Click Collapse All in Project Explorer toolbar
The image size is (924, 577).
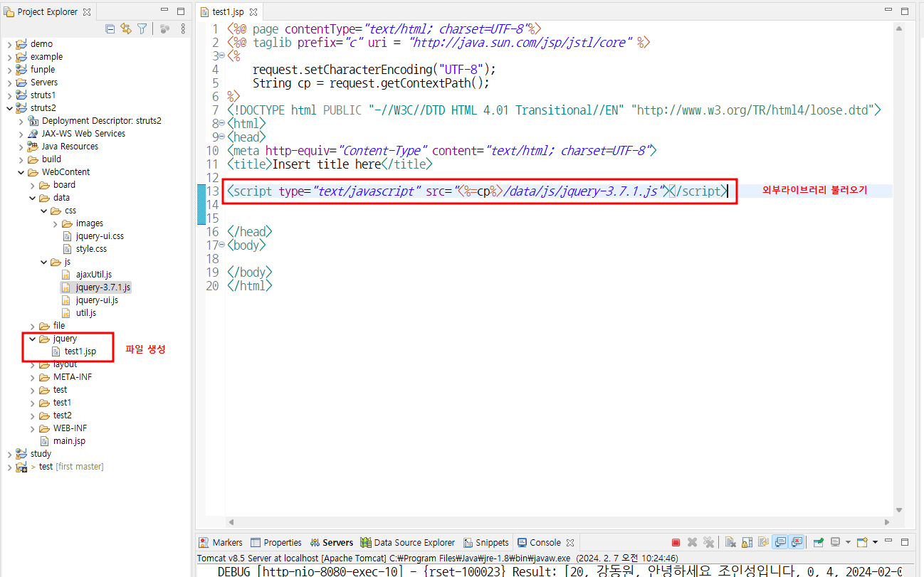pos(110,28)
